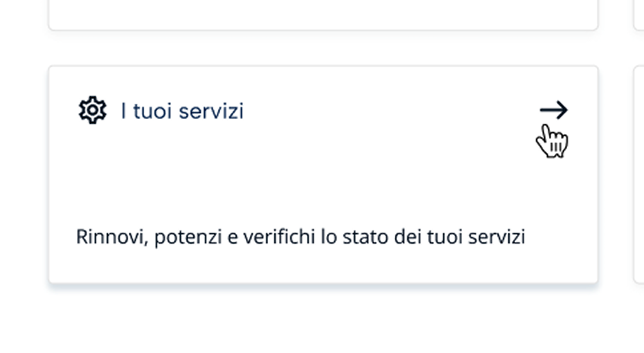Select the partially visible card above I tuoi servizi
The height and width of the screenshot is (353, 644).
pos(323,14)
